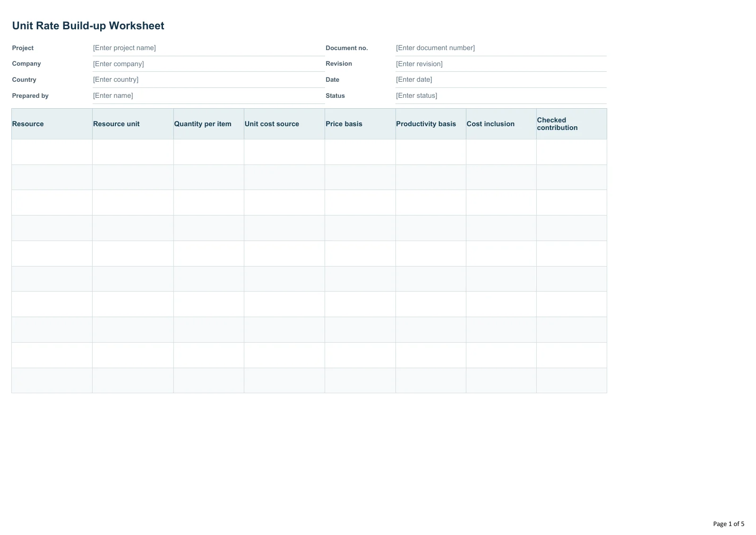This screenshot has width=756, height=535.
Task: Click the '[Enter document number]' field
Action: (501, 48)
